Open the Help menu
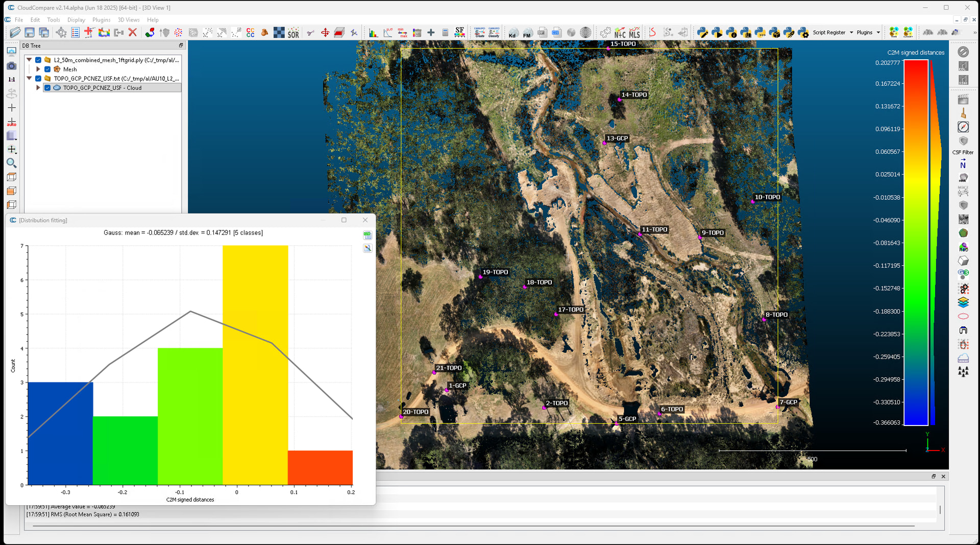This screenshot has width=980, height=545. pyautogui.click(x=153, y=20)
